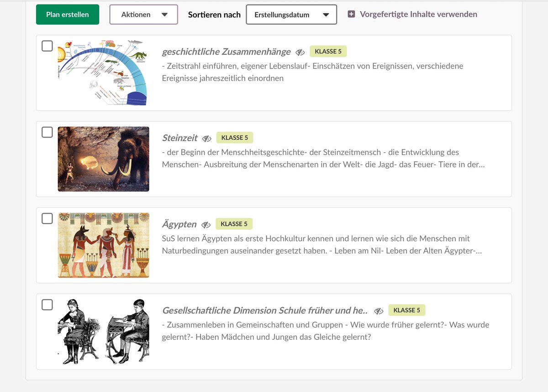The image size is (548, 392).
Task: Click the eye icon next to geschichtliche Zusammenhänge
Action: [300, 52]
